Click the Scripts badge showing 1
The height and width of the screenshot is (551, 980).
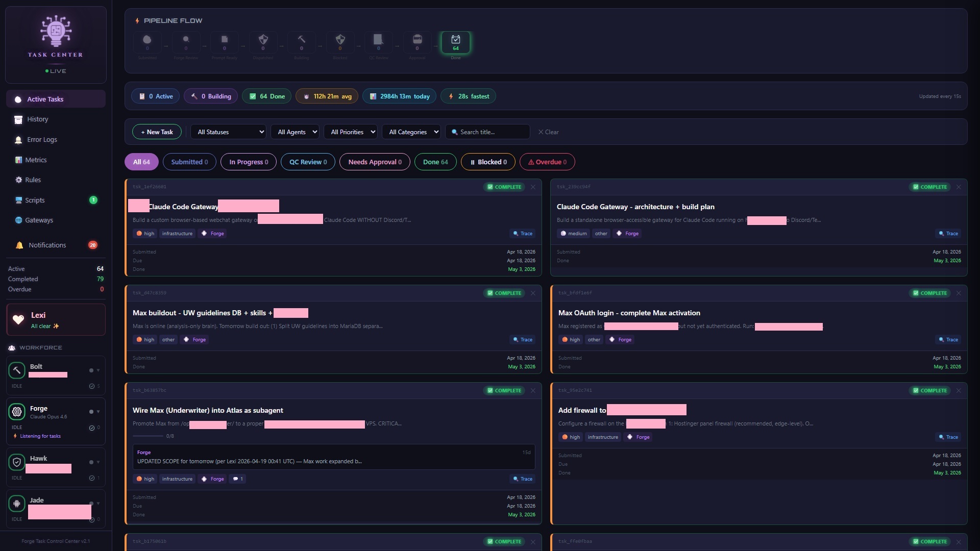point(93,200)
